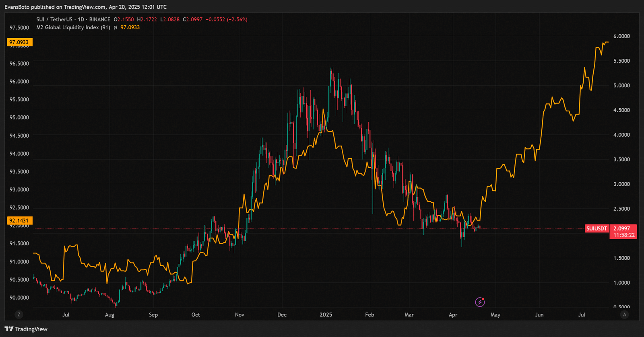Click the 90.0000 left scale label
644x337 pixels.
(x=19, y=298)
